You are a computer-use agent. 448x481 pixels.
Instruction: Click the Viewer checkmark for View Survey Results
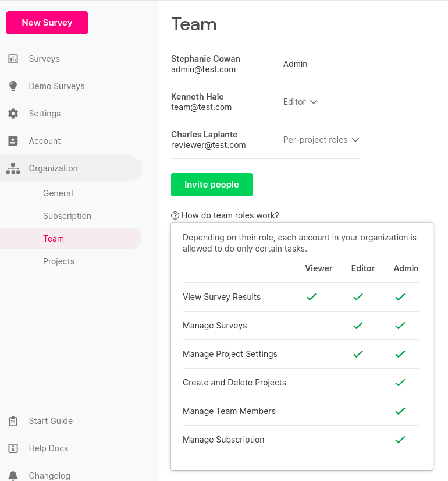point(311,297)
